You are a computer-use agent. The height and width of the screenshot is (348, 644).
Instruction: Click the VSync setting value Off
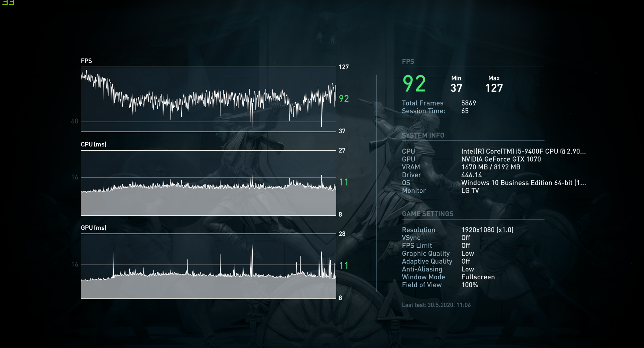tap(465, 238)
